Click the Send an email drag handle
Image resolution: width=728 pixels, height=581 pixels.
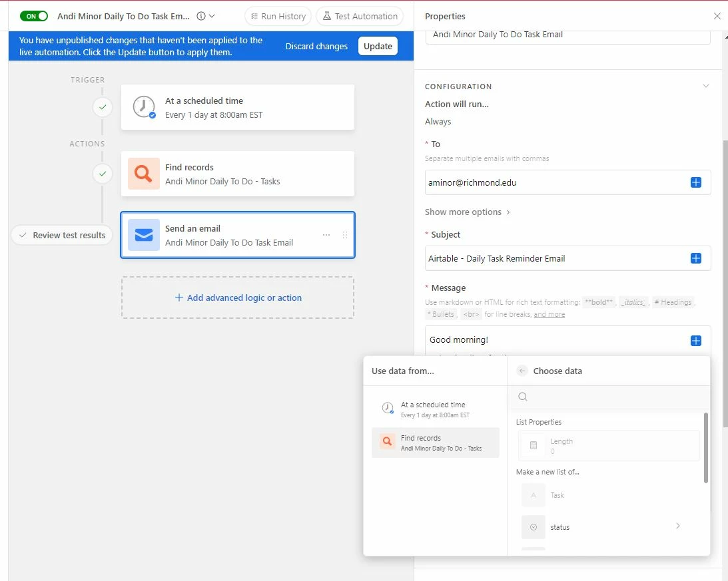pos(344,235)
